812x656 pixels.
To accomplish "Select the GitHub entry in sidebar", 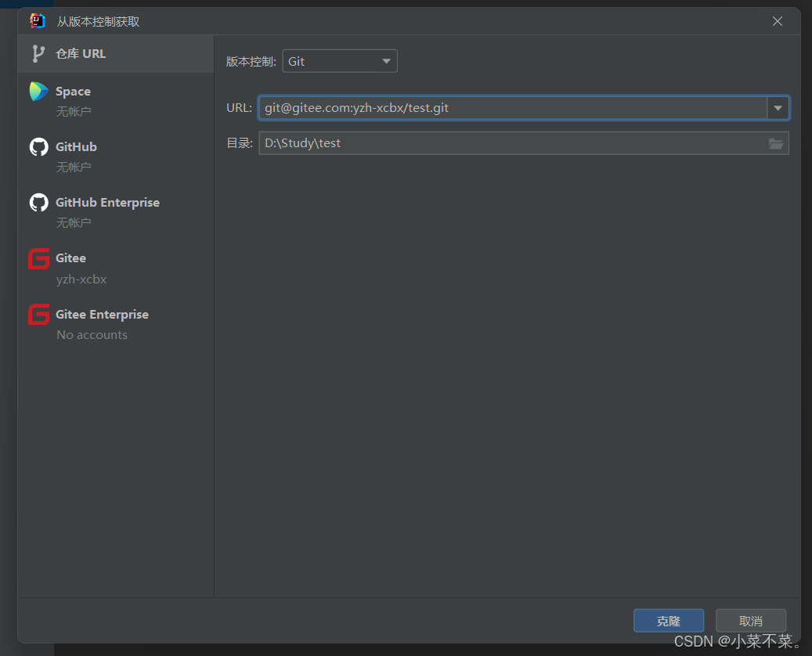I will [116, 157].
